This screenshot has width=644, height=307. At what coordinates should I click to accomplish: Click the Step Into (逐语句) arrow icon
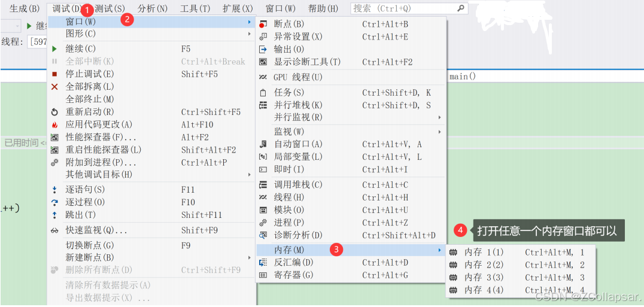click(x=54, y=190)
